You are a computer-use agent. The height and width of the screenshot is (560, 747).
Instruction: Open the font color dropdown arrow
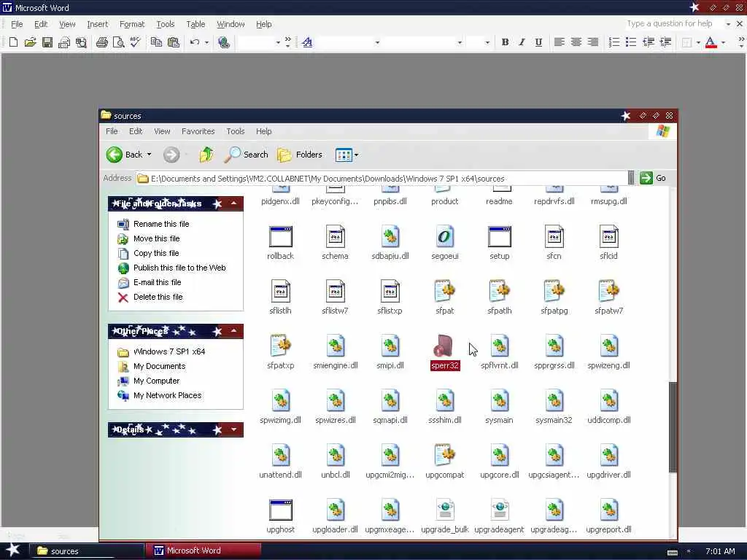pyautogui.click(x=723, y=43)
